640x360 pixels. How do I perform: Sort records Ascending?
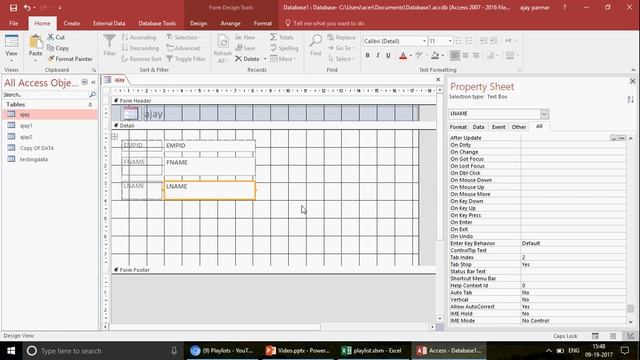pyautogui.click(x=139, y=37)
